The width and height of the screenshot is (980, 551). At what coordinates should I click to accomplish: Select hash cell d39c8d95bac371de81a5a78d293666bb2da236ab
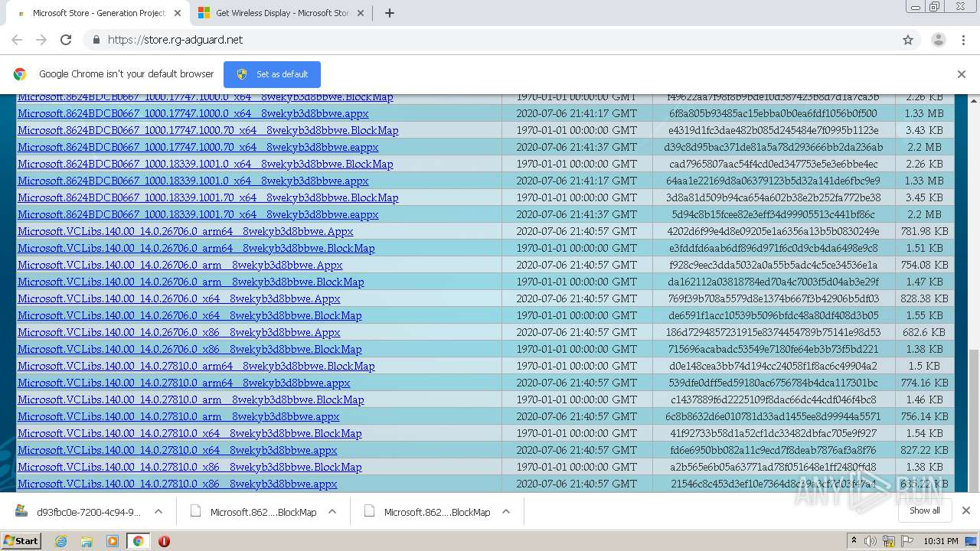tap(773, 148)
